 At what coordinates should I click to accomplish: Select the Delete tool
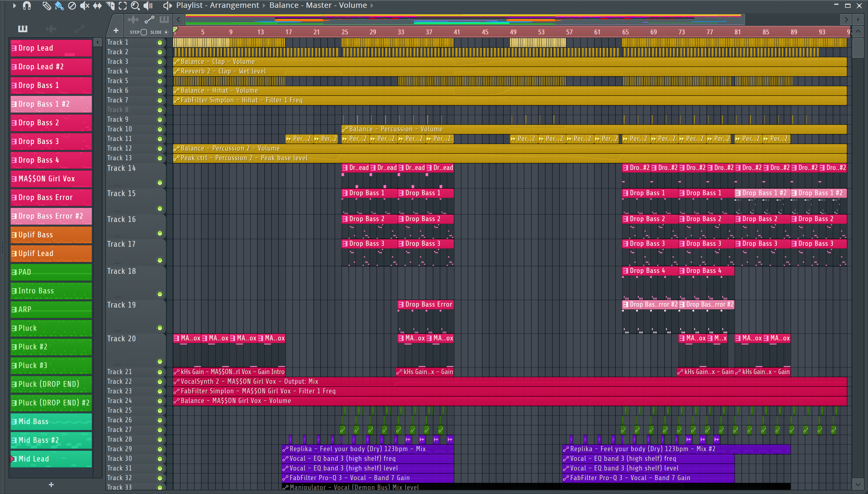click(x=72, y=5)
